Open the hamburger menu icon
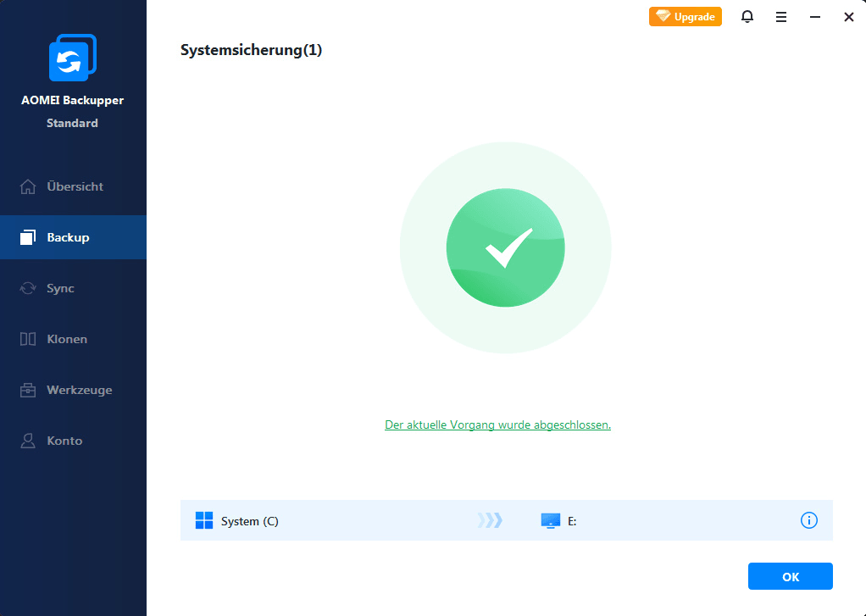 781,17
